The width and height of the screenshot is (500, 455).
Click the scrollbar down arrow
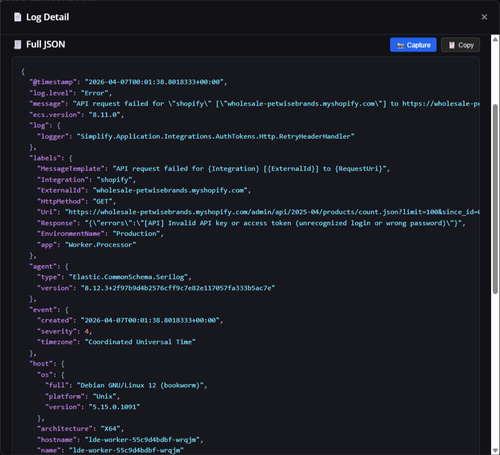pyautogui.click(x=495, y=451)
